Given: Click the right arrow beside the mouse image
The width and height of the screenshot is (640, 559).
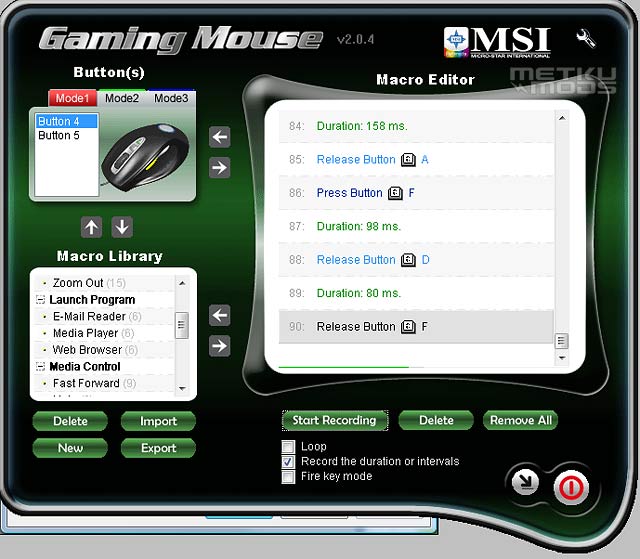Looking at the screenshot, I should 220,168.
